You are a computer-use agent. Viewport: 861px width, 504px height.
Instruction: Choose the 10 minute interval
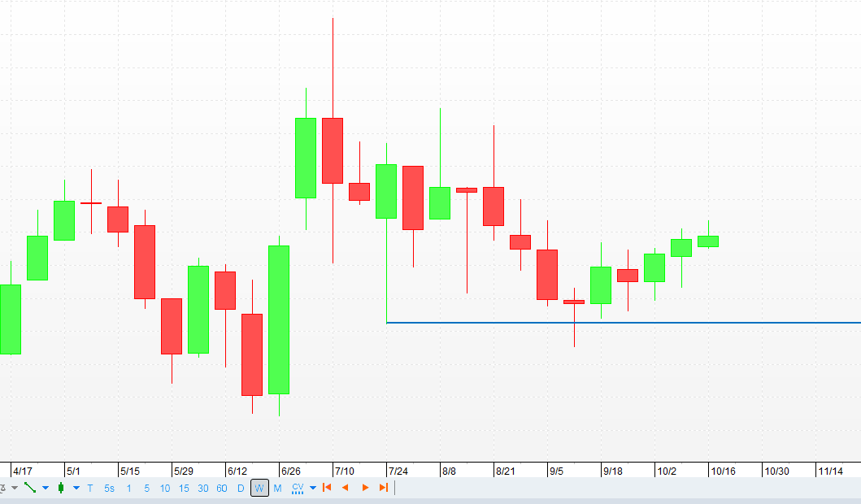pyautogui.click(x=165, y=488)
